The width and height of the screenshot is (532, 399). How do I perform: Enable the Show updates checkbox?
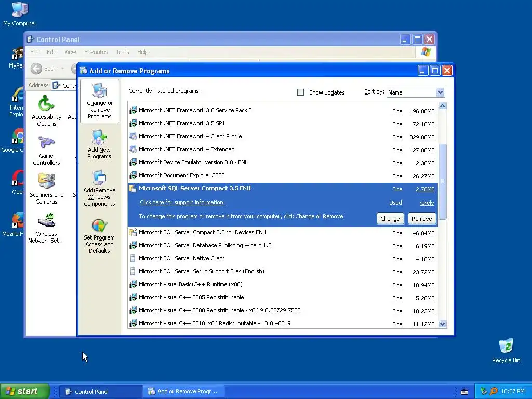(300, 92)
